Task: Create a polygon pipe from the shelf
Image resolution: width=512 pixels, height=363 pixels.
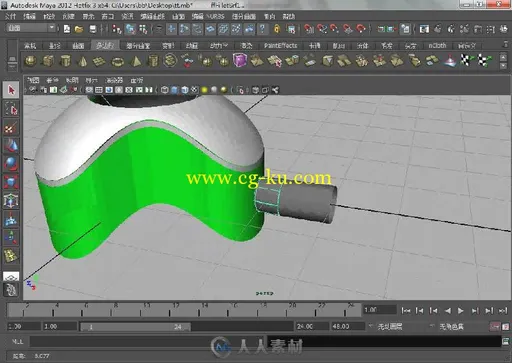Action: (x=153, y=61)
